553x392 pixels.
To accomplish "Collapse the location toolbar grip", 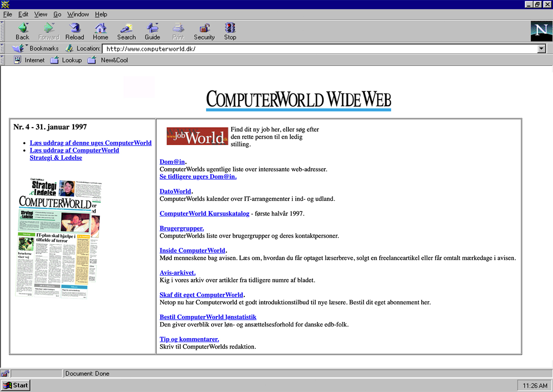I will [3, 48].
